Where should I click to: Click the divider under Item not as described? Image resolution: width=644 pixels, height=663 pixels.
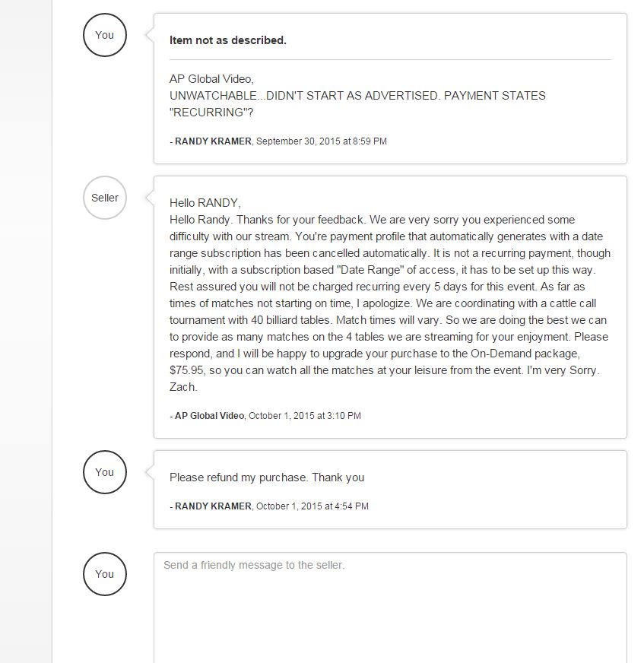tap(390, 59)
